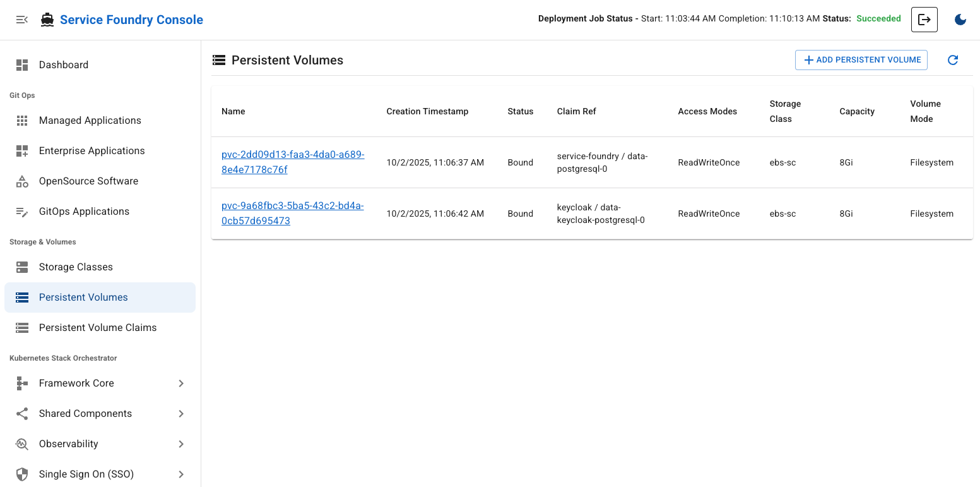980x487 pixels.
Task: Toggle dark mode with the moon icon
Action: 960,20
